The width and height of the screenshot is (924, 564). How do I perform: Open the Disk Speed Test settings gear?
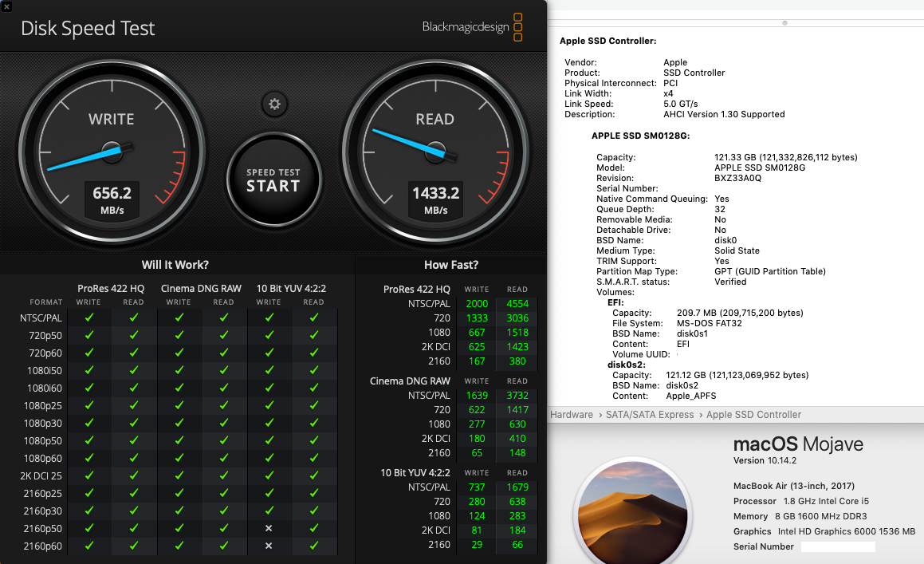click(x=274, y=105)
